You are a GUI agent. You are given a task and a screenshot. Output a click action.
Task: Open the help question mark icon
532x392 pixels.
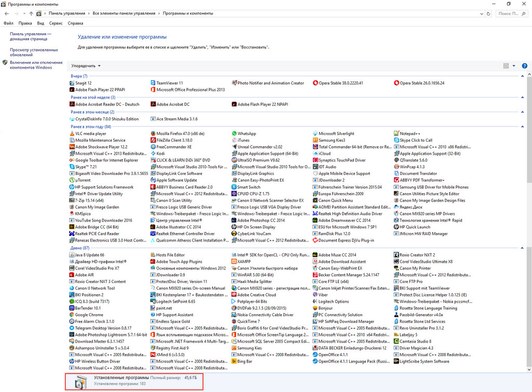[525, 66]
